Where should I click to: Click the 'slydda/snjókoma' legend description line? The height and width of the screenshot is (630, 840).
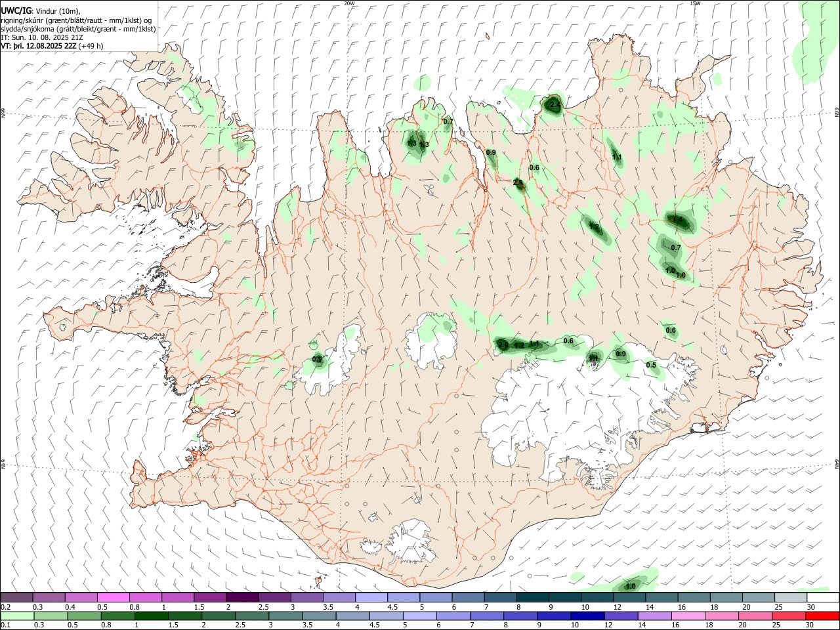click(x=79, y=29)
